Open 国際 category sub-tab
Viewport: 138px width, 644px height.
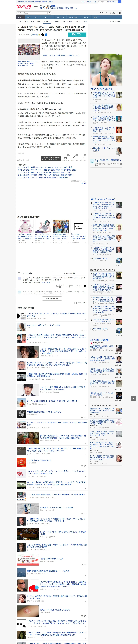(32, 22)
